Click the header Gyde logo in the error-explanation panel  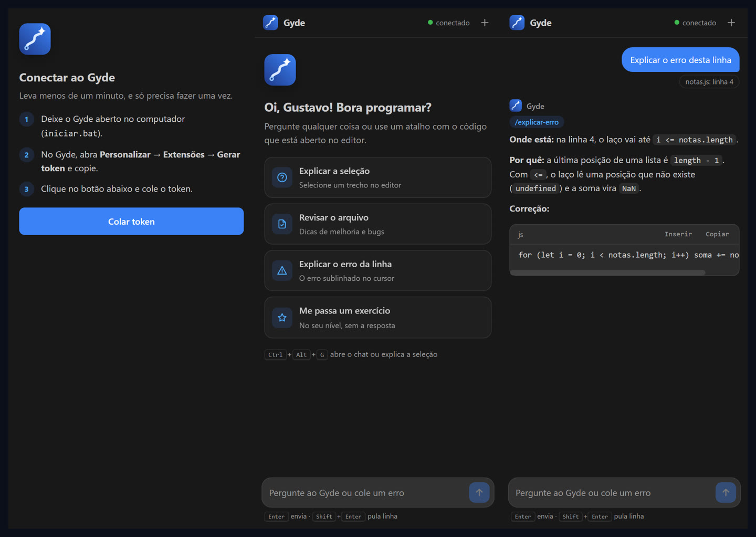[x=517, y=23]
